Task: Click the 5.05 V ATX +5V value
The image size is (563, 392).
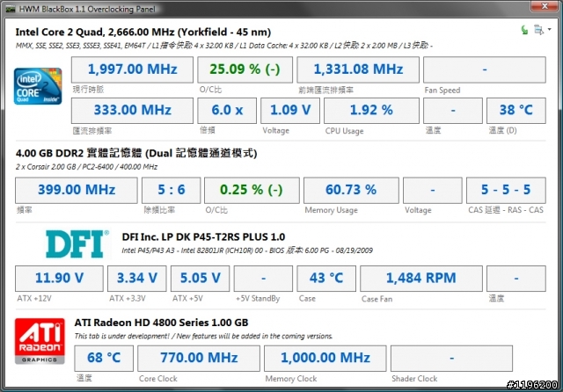Action: pos(200,279)
